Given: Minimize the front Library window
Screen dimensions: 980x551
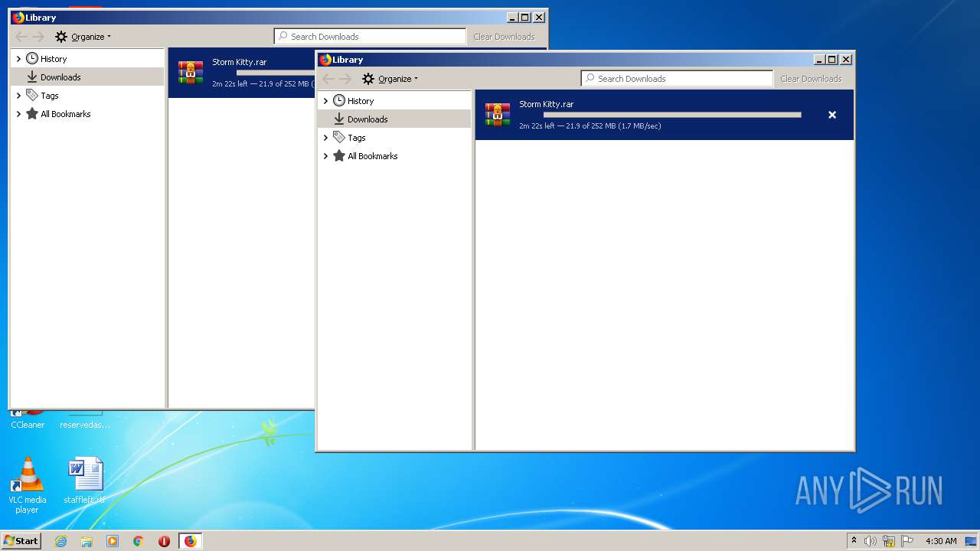Looking at the screenshot, I should pyautogui.click(x=819, y=60).
